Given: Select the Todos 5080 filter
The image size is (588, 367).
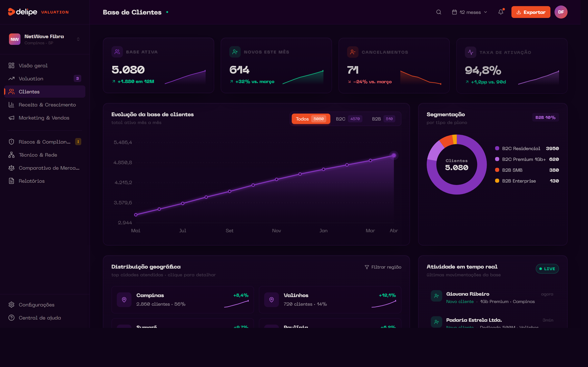Looking at the screenshot, I should click(311, 119).
